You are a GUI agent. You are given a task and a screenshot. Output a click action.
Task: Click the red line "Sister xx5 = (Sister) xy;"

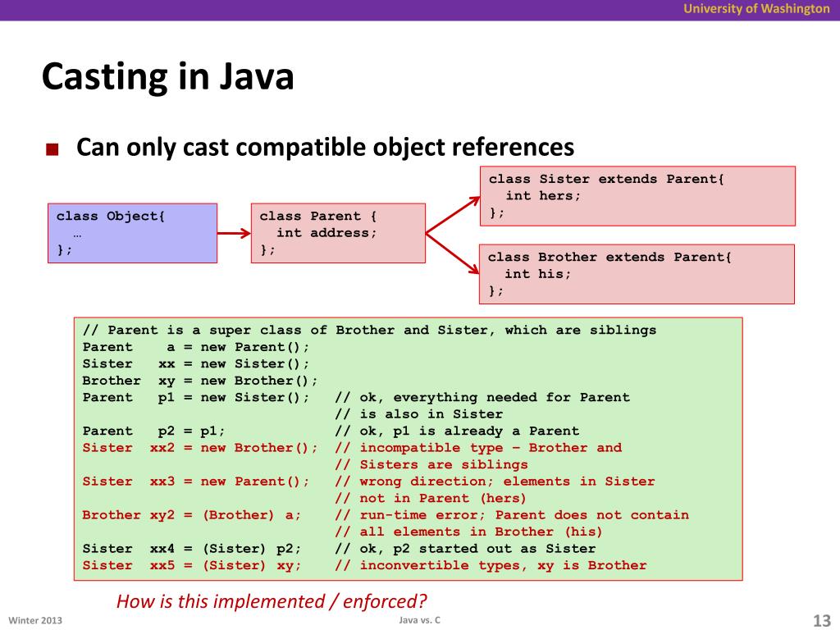click(192, 566)
